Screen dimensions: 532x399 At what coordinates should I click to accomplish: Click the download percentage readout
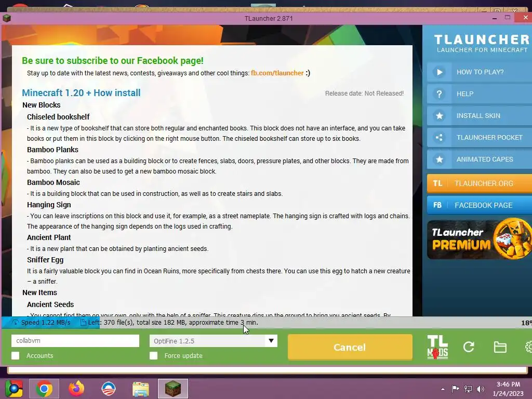[527, 323]
